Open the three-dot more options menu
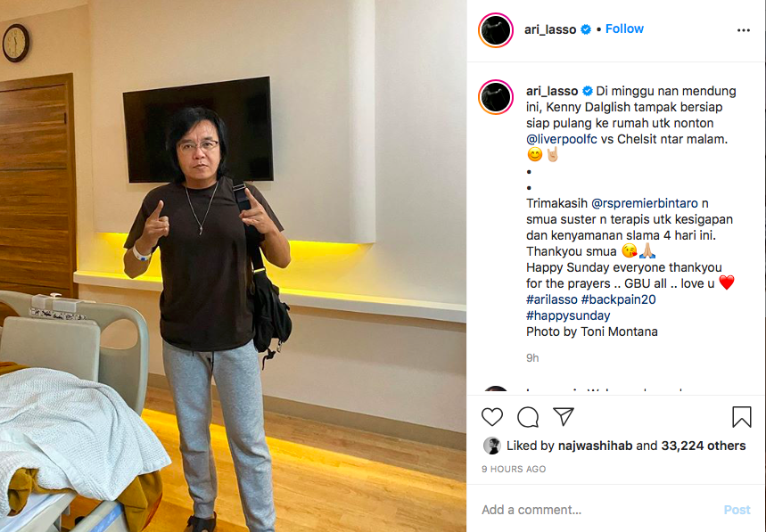 click(x=744, y=30)
